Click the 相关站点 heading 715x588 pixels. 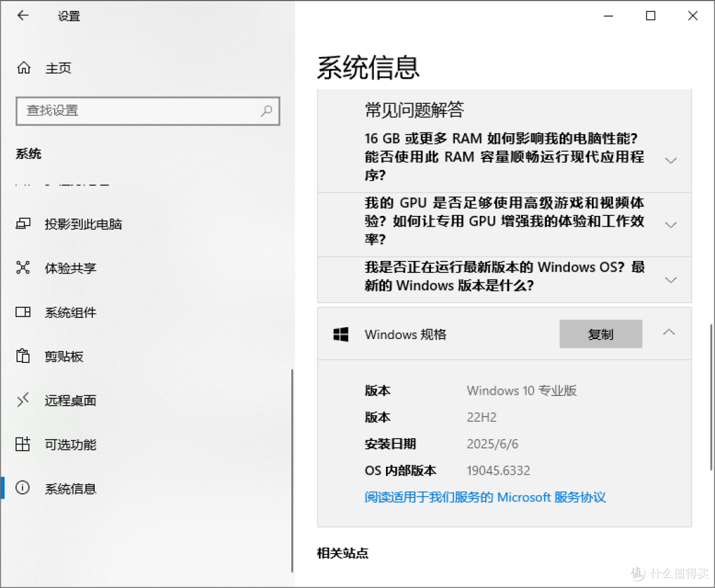coord(342,554)
